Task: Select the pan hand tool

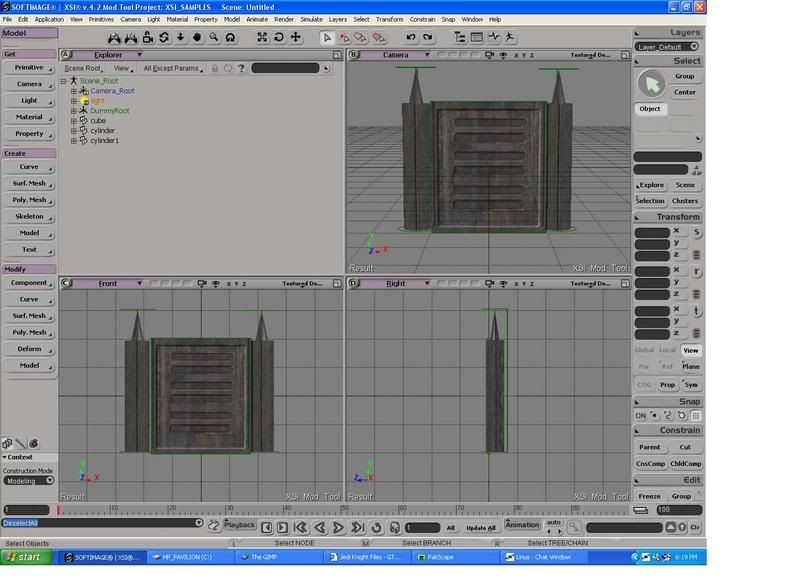Action: 197,37
